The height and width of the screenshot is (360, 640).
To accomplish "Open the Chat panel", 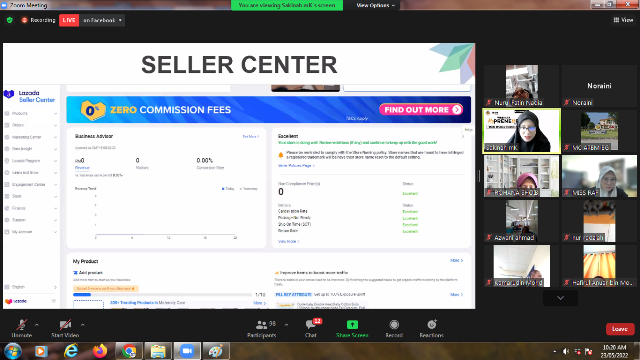I will point(310,325).
